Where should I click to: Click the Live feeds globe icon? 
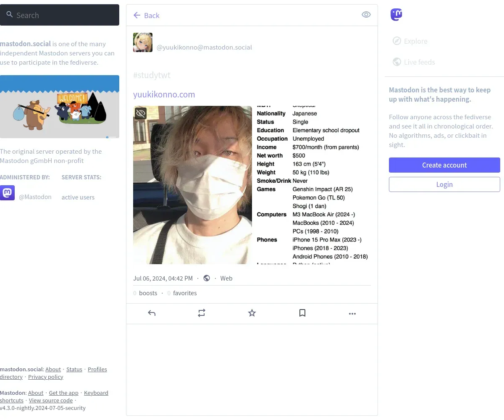396,62
